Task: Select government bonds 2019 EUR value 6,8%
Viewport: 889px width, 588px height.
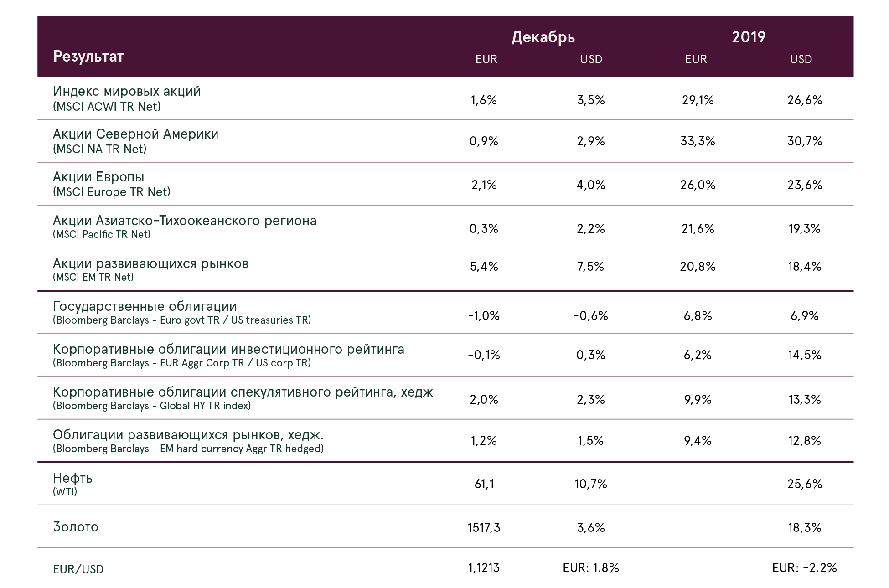Action: tap(698, 316)
